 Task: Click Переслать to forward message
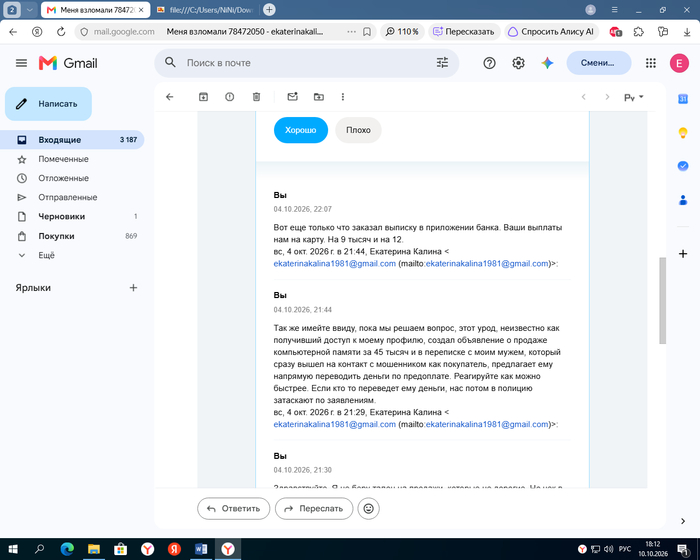[314, 508]
